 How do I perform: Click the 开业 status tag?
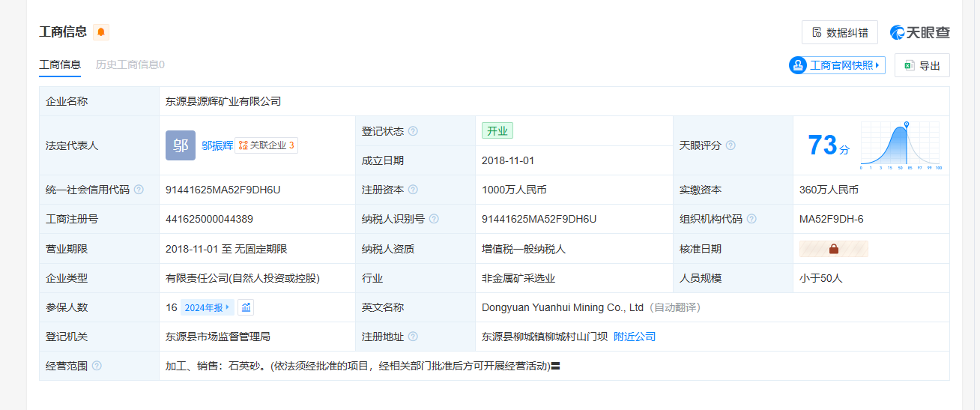[x=497, y=130]
